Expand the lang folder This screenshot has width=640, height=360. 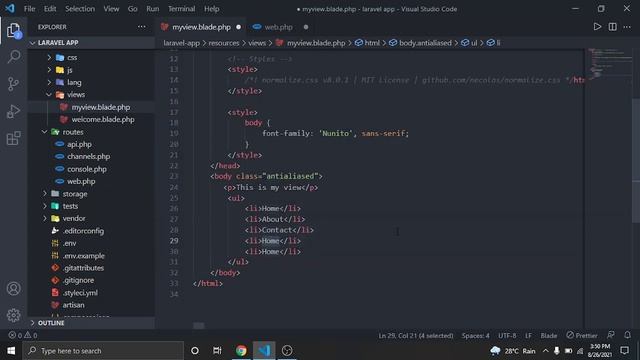(91, 82)
